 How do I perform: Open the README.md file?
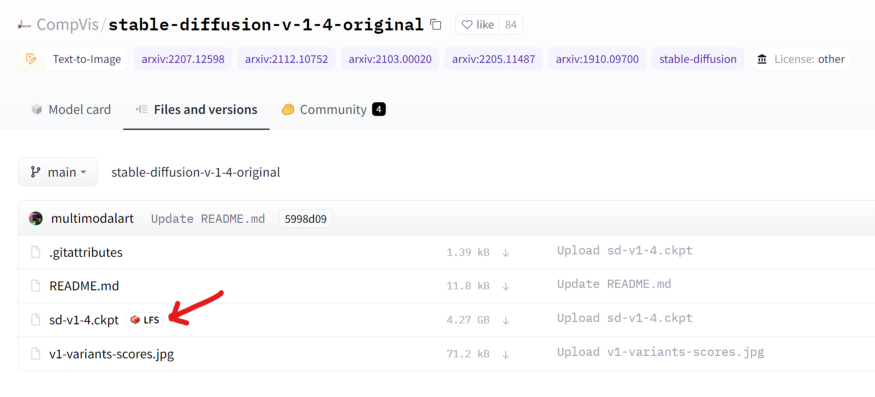[84, 286]
